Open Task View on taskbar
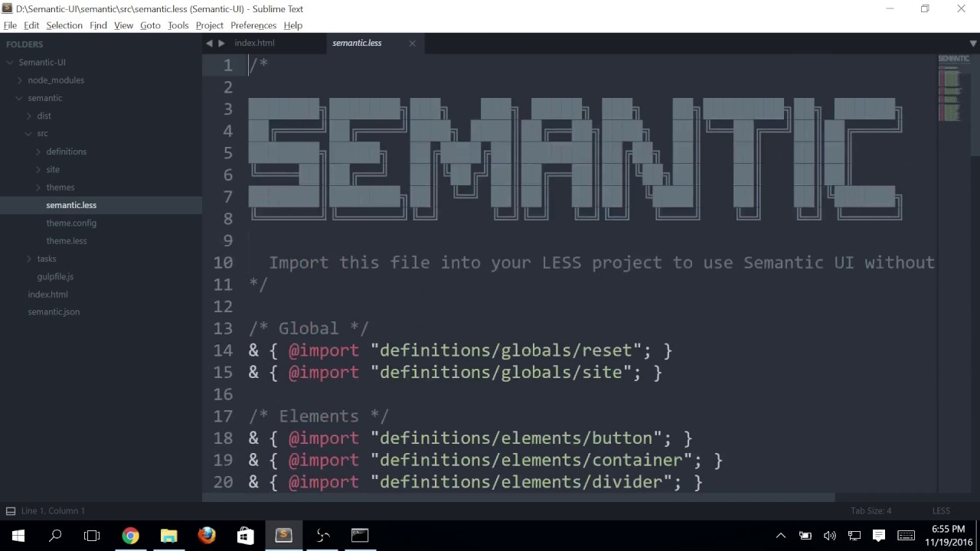 (x=92, y=536)
